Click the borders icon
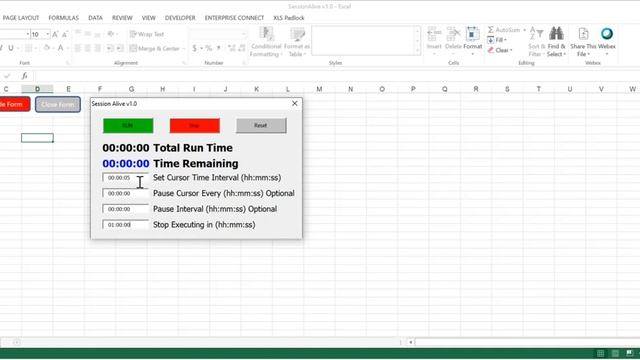This screenshot has height=360, width=640. (28, 48)
